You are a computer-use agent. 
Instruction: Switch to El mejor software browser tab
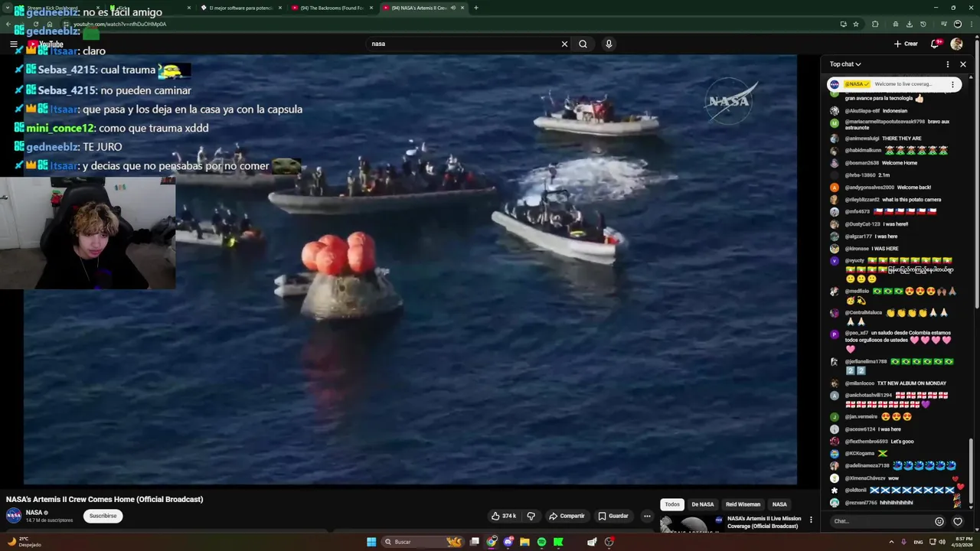[x=240, y=8]
